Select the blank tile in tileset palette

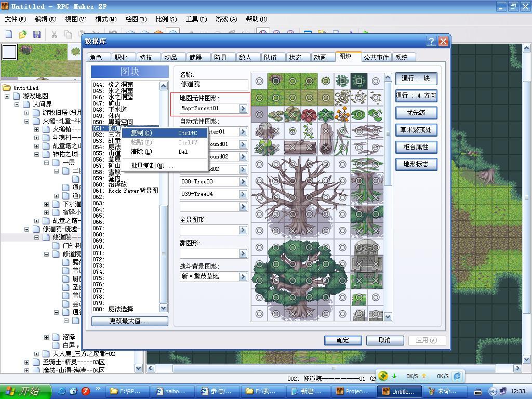click(9, 52)
